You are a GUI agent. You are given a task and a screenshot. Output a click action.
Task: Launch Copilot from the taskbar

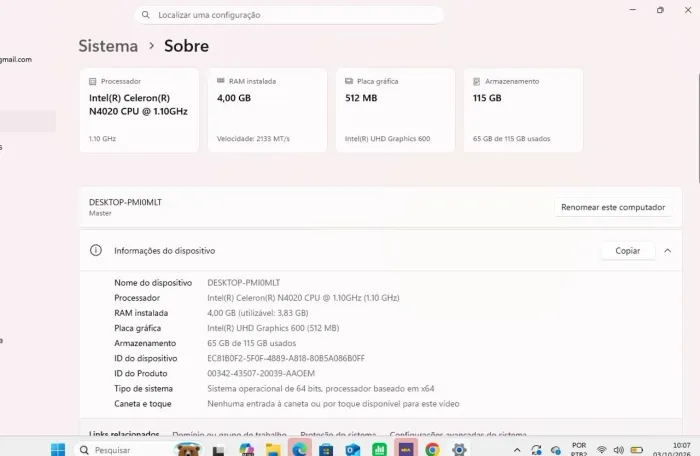tap(246, 449)
